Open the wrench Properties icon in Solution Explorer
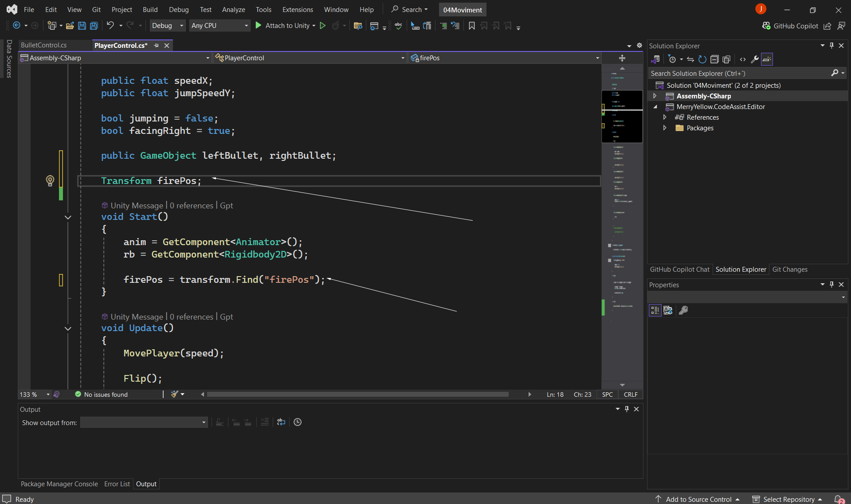The image size is (851, 504). click(754, 59)
